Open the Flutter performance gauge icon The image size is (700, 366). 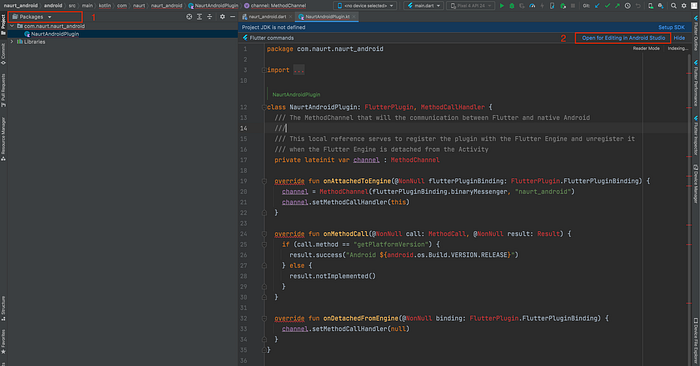tap(532, 6)
